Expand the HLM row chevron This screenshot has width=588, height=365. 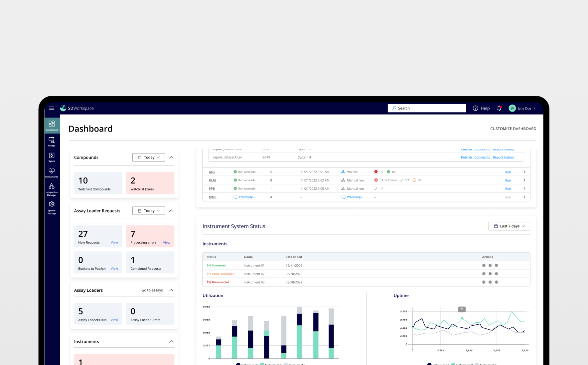click(524, 180)
